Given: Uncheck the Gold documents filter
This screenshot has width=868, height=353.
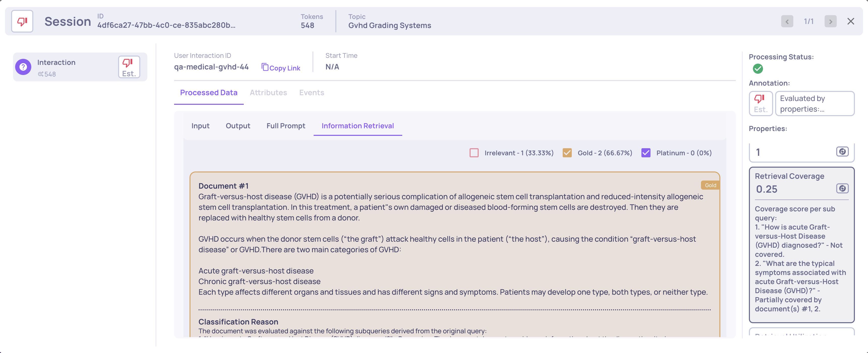Looking at the screenshot, I should pyautogui.click(x=567, y=153).
